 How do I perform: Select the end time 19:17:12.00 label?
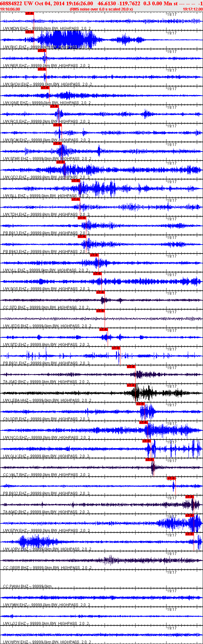point(192,9)
